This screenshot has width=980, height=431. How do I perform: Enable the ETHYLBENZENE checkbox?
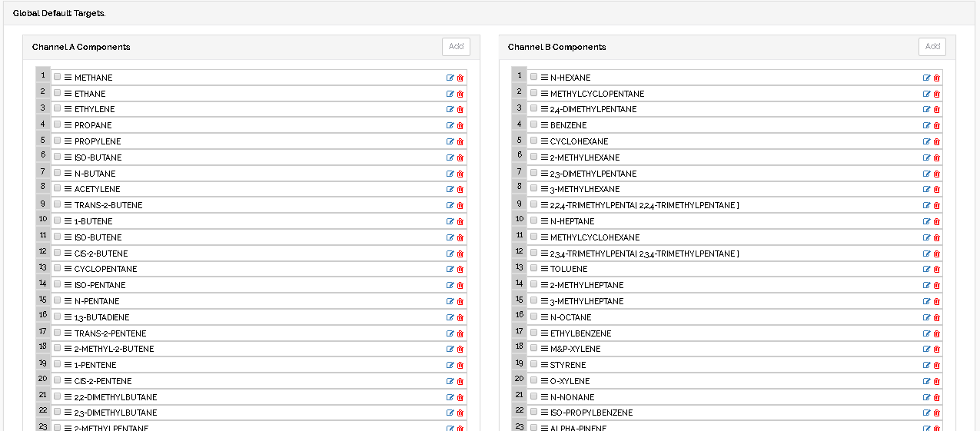(534, 333)
